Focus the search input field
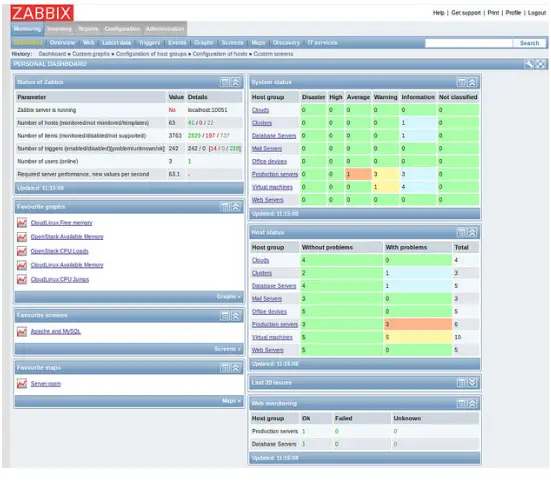The image size is (551, 481). tap(469, 43)
